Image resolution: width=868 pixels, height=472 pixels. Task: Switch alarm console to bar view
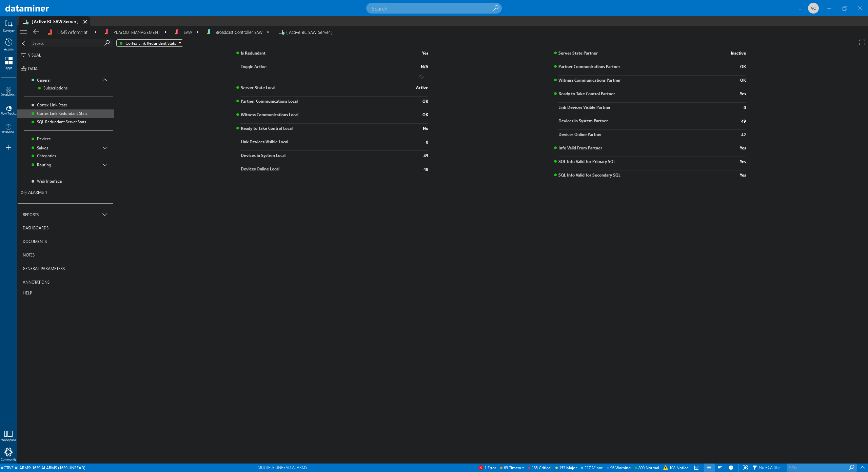pyautogui.click(x=720, y=468)
